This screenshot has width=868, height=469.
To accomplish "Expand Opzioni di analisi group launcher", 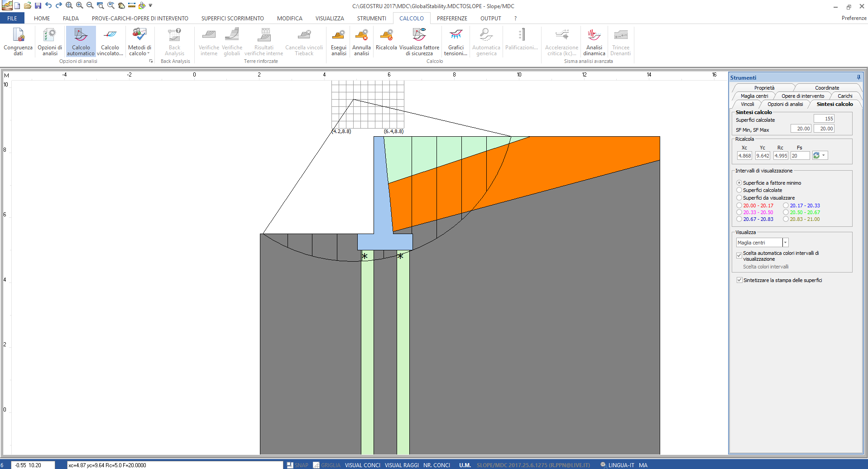I will [x=151, y=61].
